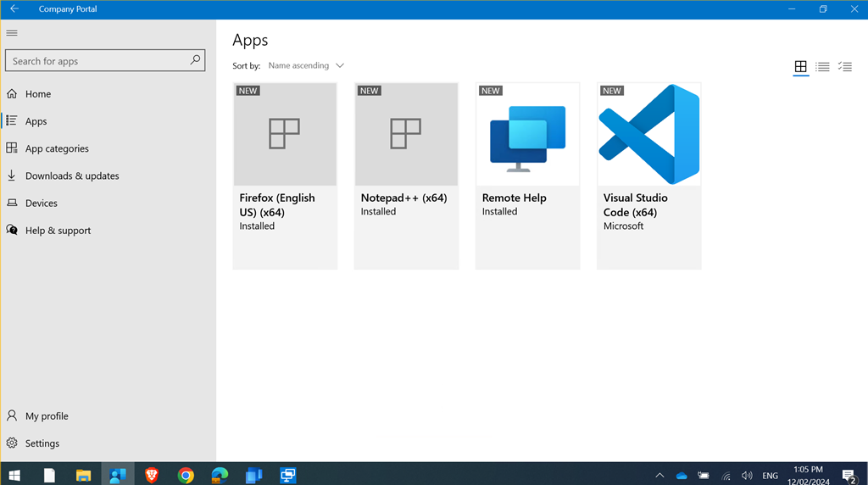Open Help & support
This screenshot has height=485, width=868.
58,230
